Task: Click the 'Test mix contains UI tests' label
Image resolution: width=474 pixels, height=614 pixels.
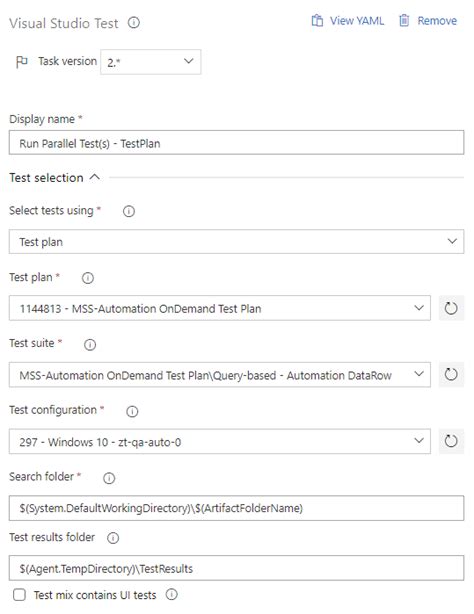Action: (x=95, y=595)
